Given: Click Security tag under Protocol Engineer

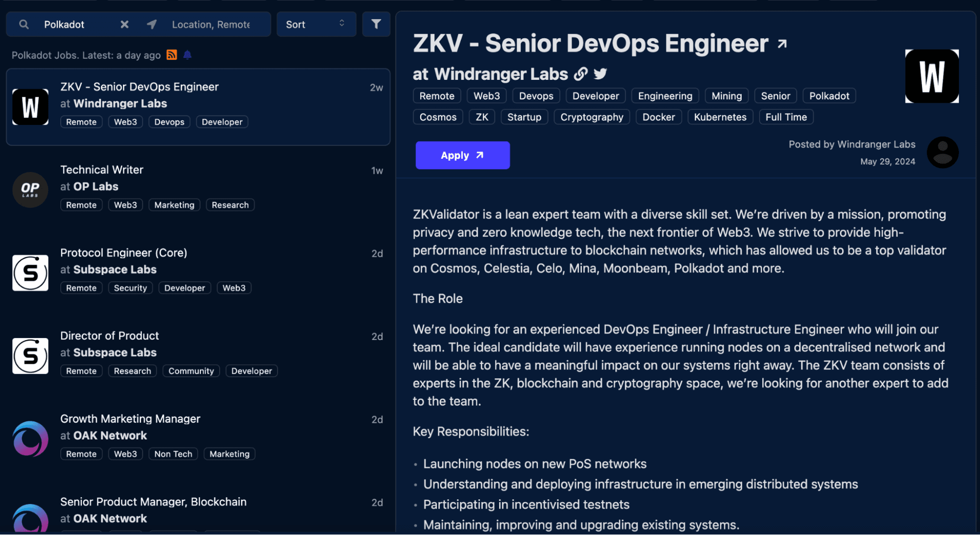Looking at the screenshot, I should pyautogui.click(x=130, y=288).
